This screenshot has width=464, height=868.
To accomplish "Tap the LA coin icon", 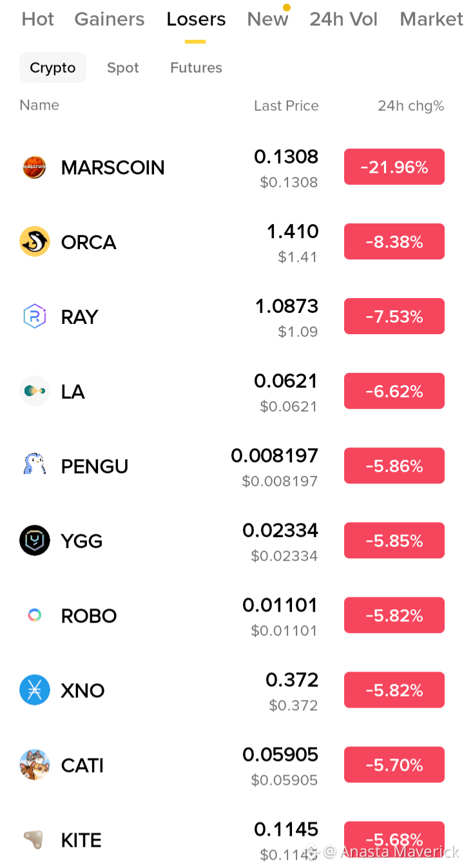I will coord(35,392).
